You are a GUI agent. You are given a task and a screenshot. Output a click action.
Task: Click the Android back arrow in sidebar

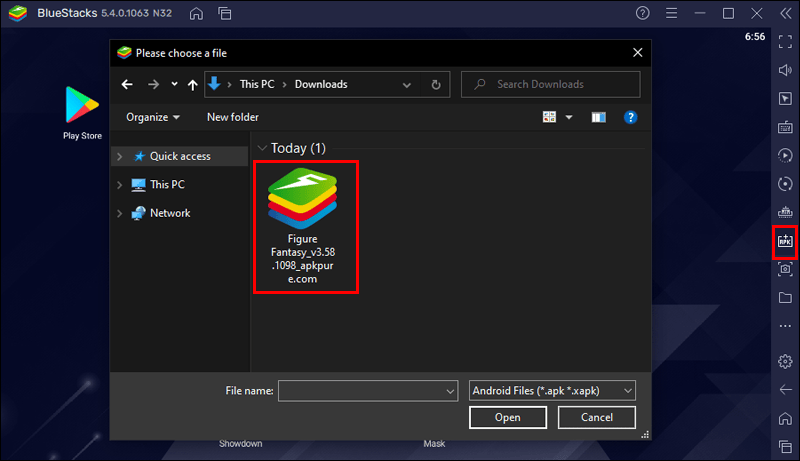click(x=785, y=390)
